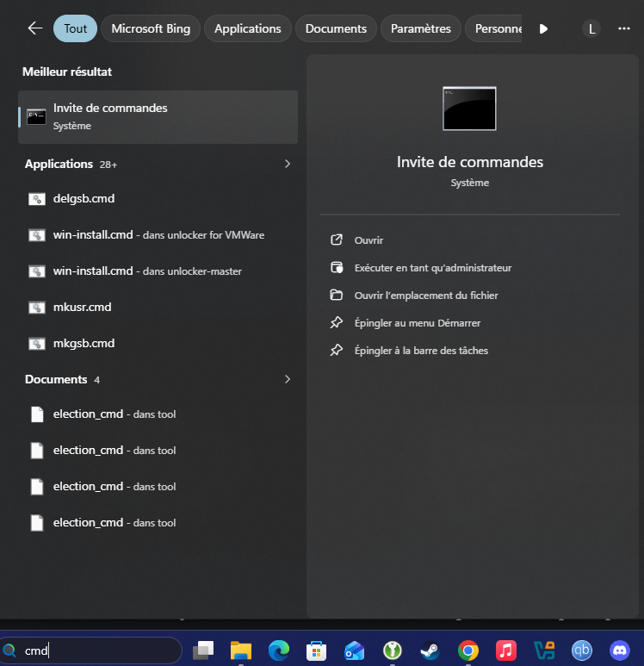The width and height of the screenshot is (644, 666).
Task: Choose Exécuter en tant qu'administrateur
Action: click(432, 268)
